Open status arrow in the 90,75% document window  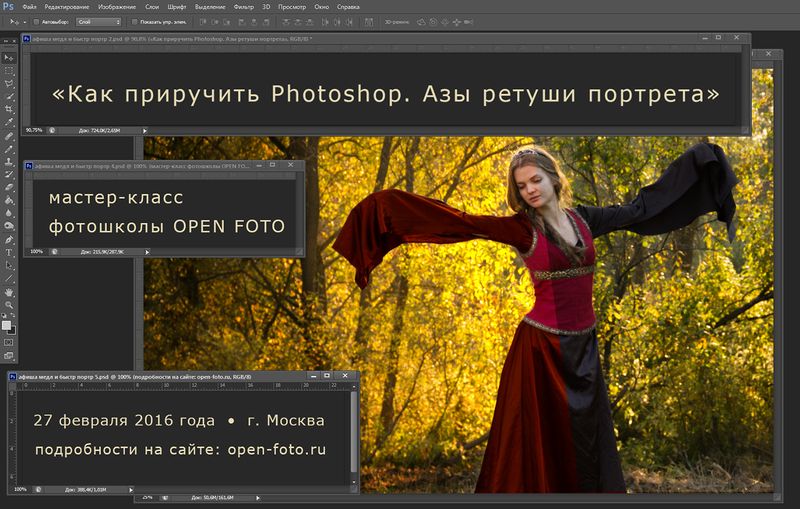point(145,131)
